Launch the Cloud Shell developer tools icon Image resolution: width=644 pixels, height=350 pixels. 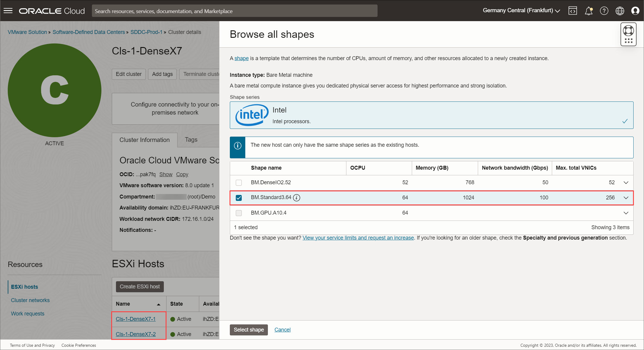click(573, 11)
